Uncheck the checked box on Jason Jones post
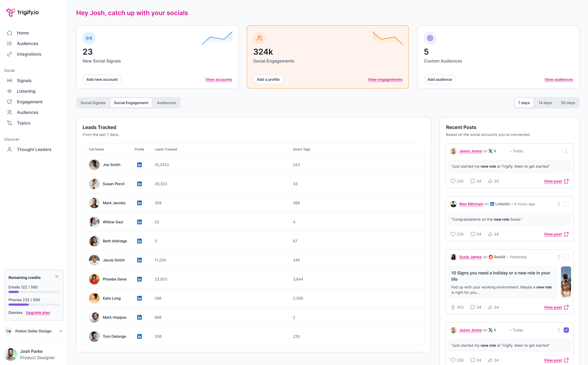588x365 pixels. pyautogui.click(x=566, y=330)
